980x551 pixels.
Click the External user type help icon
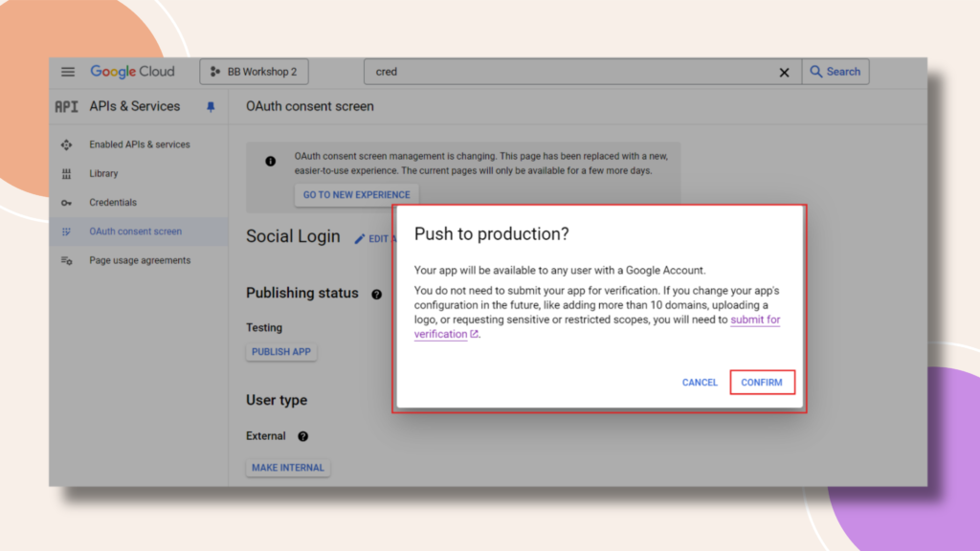tap(303, 436)
